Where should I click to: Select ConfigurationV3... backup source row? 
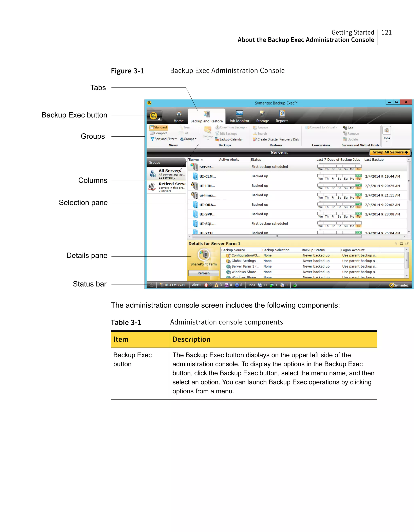point(312,256)
